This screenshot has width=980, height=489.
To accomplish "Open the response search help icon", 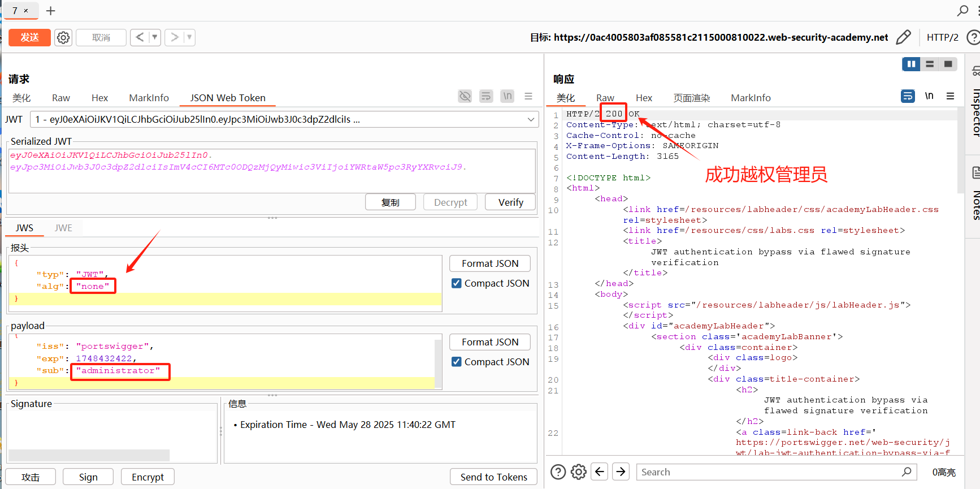I will click(558, 471).
